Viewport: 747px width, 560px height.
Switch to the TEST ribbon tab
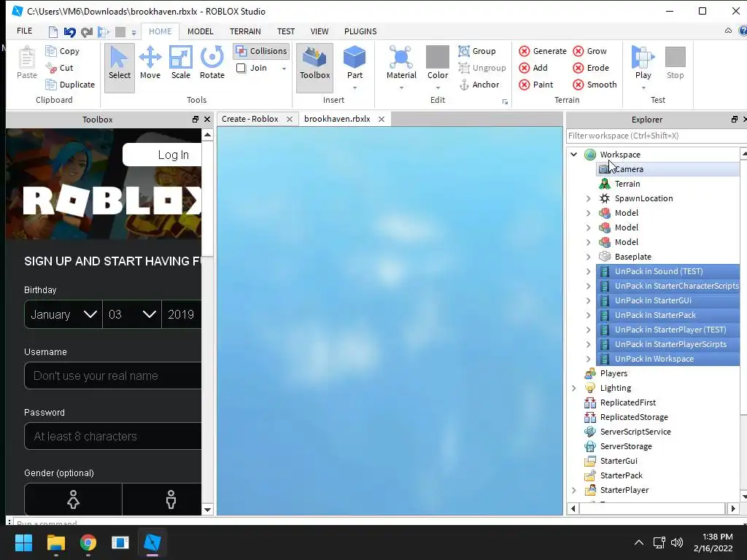[286, 31]
